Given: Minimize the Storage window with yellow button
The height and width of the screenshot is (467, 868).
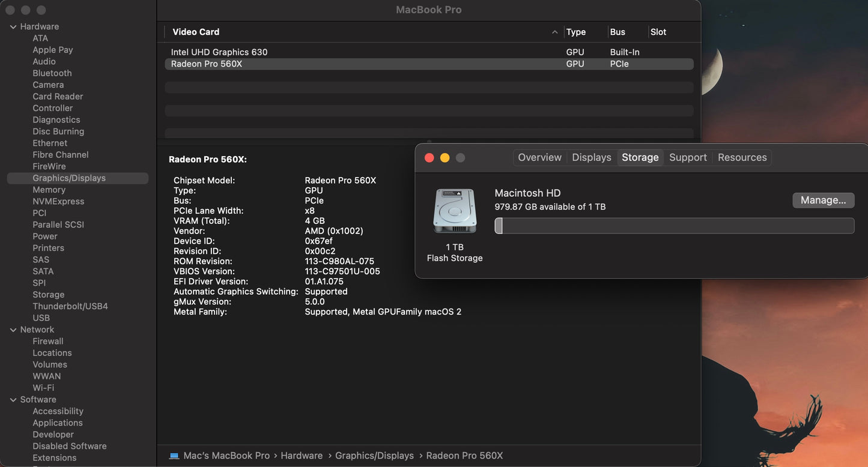Looking at the screenshot, I should point(445,158).
